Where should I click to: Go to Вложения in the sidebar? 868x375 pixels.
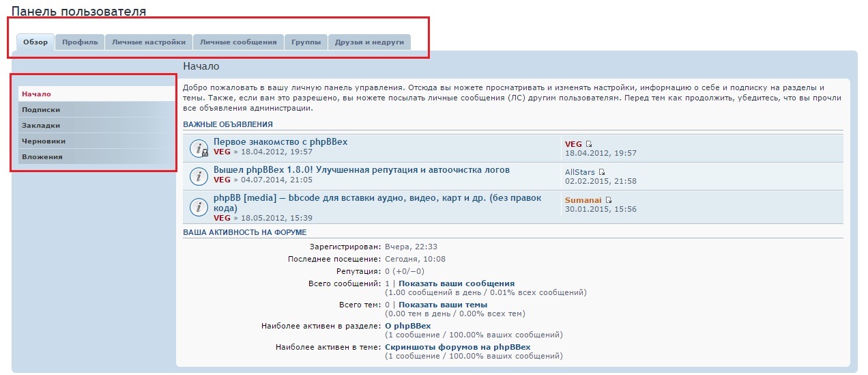click(42, 156)
